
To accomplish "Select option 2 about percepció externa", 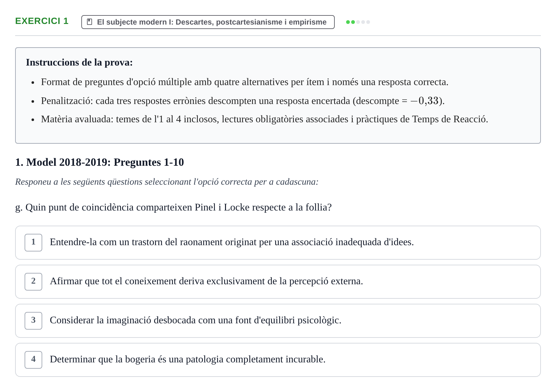I will (278, 282).
